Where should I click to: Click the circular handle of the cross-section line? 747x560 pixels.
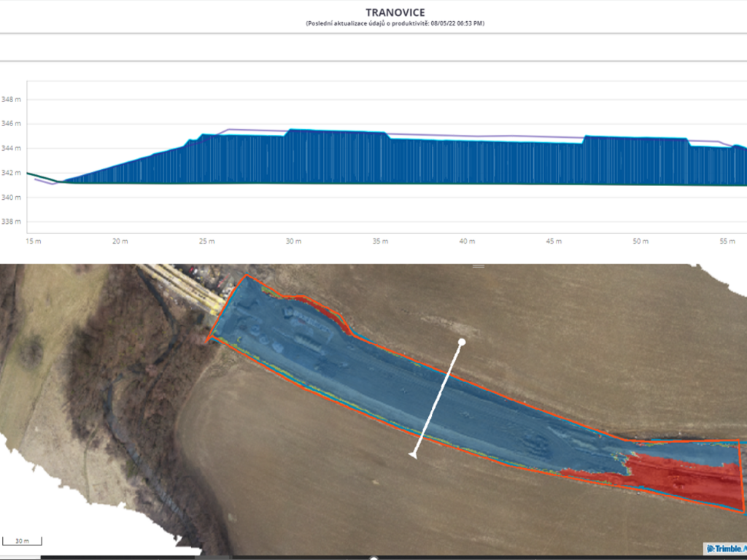[x=462, y=342]
